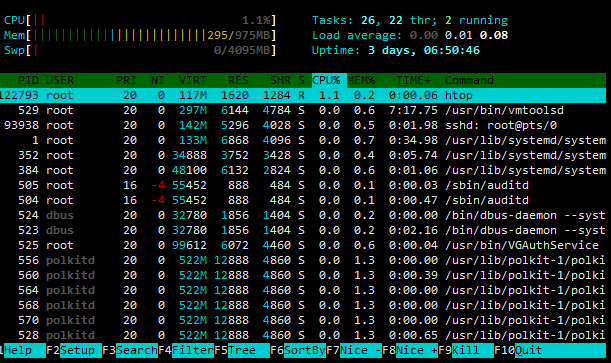Select F3 Search in the bottom bar
This screenshot has width=611, height=363.
coord(130,350)
